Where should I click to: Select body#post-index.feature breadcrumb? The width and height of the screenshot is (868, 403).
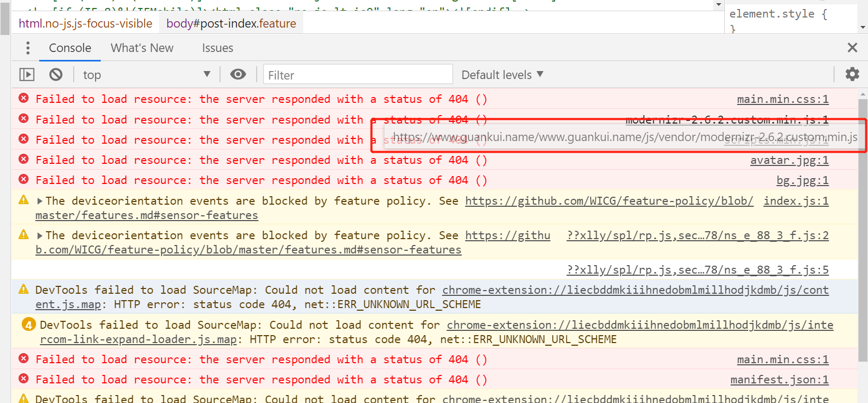231,23
